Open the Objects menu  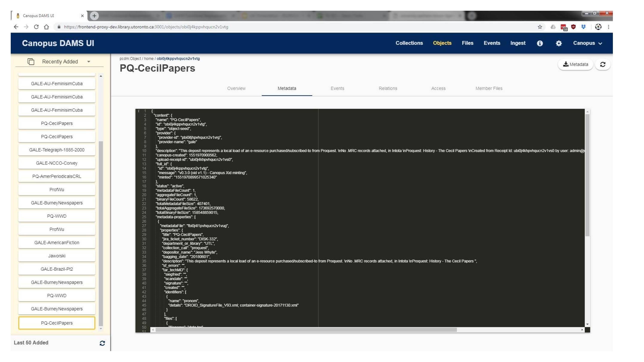pyautogui.click(x=442, y=43)
